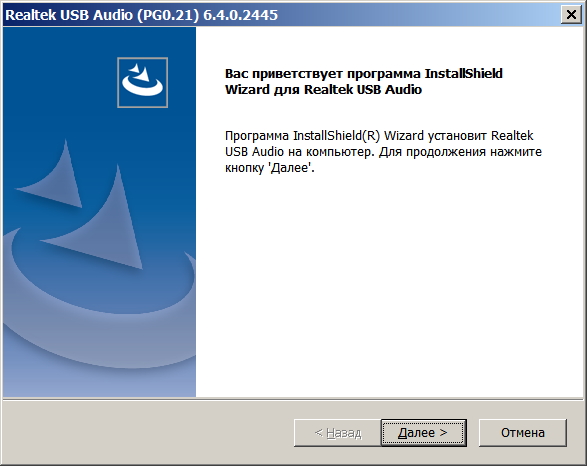
Task: Close the Realtek USB Audio installer window
Action: point(571,15)
